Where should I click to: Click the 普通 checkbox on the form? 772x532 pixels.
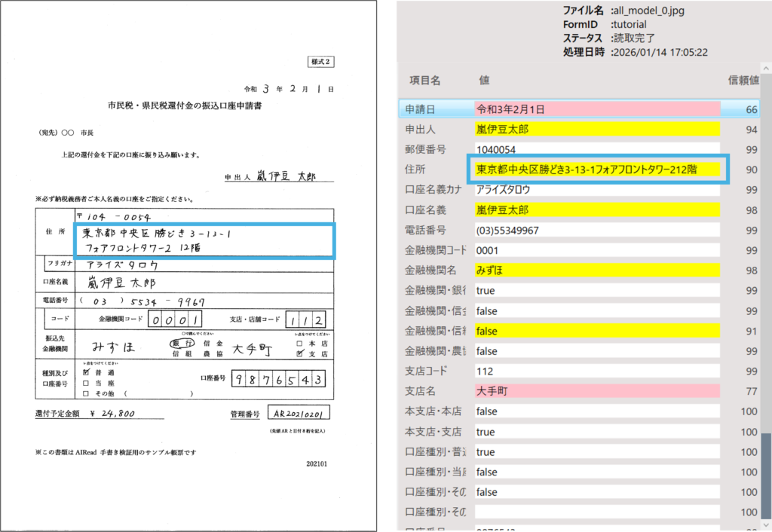(85, 371)
